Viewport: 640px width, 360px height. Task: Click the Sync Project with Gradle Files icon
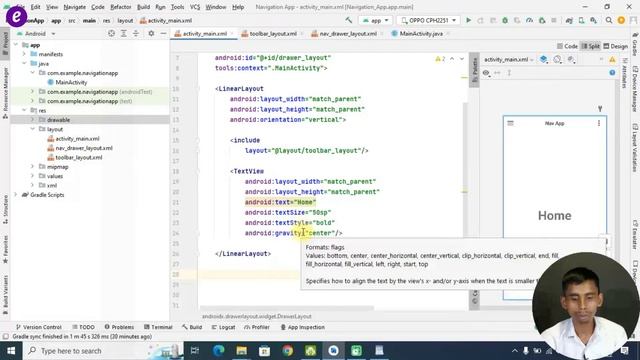click(x=569, y=20)
